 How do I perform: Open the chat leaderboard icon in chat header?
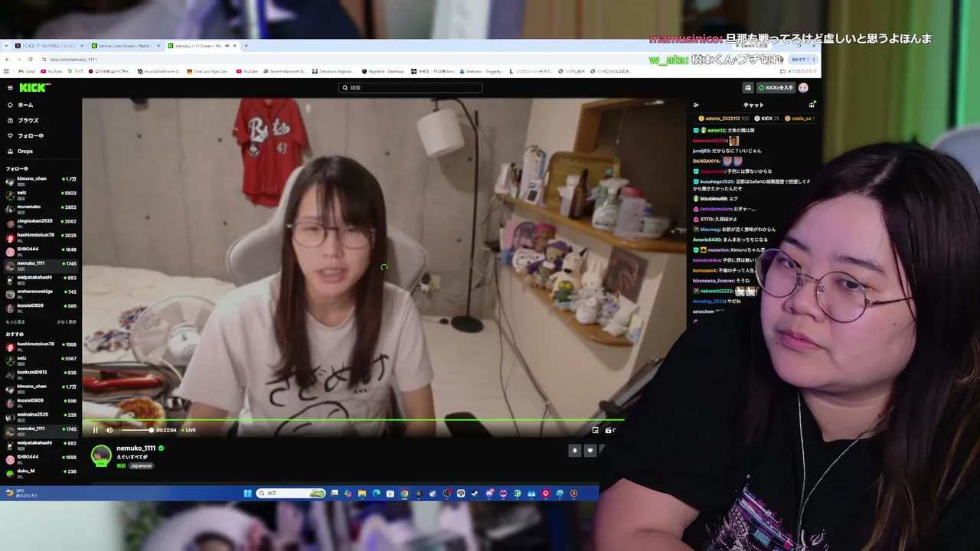812,105
